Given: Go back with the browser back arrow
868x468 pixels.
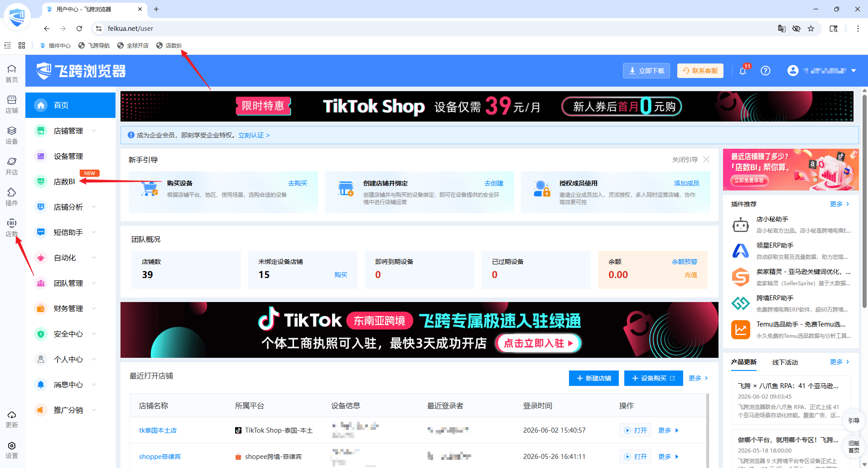Looking at the screenshot, I should [x=47, y=29].
